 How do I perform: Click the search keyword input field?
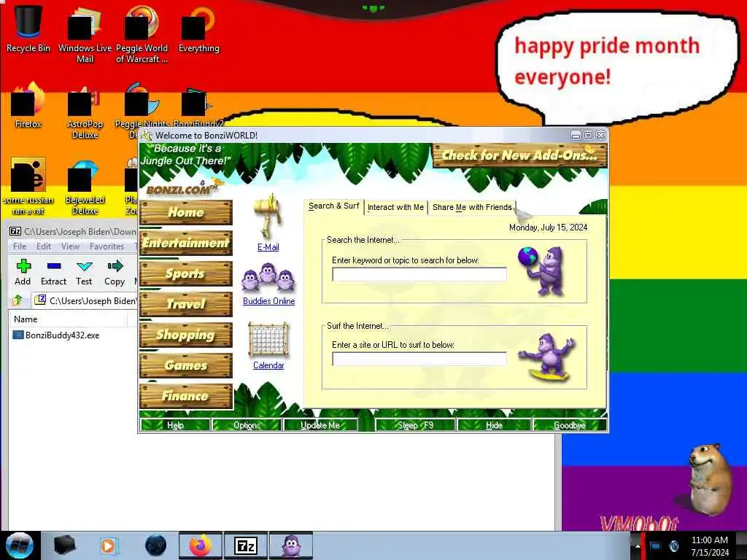(419, 274)
